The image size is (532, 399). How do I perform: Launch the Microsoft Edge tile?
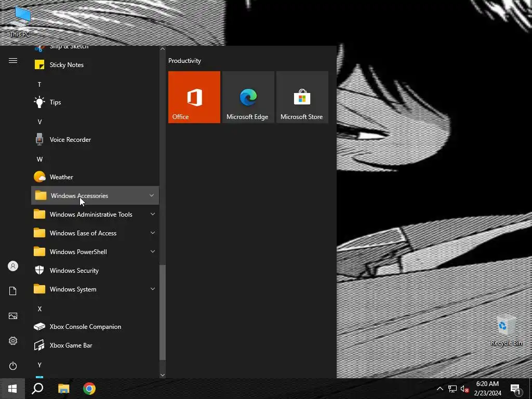[248, 97]
